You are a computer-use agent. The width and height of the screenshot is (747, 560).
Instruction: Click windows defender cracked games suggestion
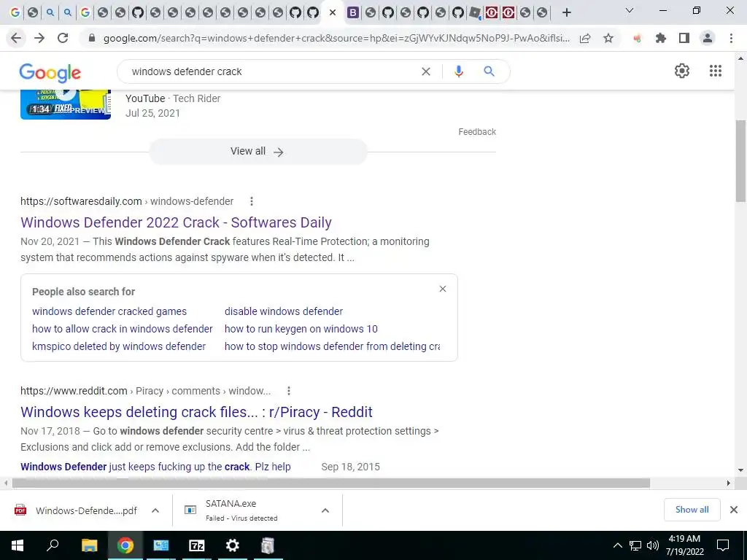[109, 311]
